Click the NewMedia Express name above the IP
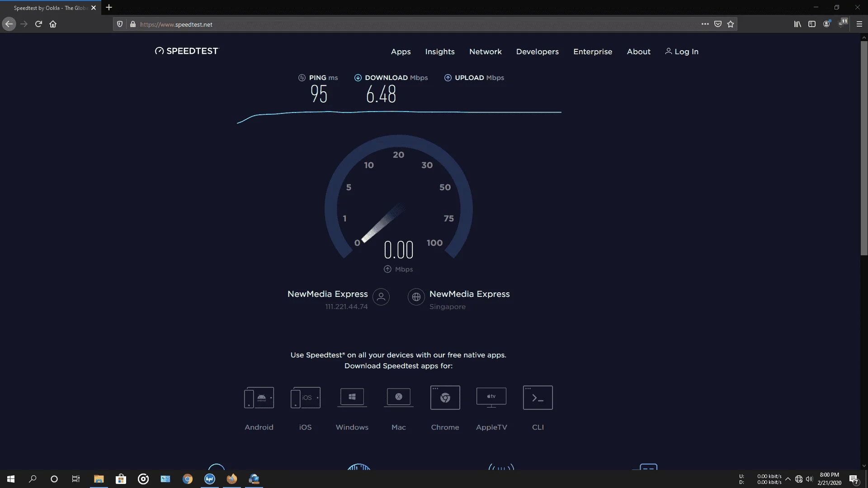Viewport: 868px width, 488px height. 327,294
